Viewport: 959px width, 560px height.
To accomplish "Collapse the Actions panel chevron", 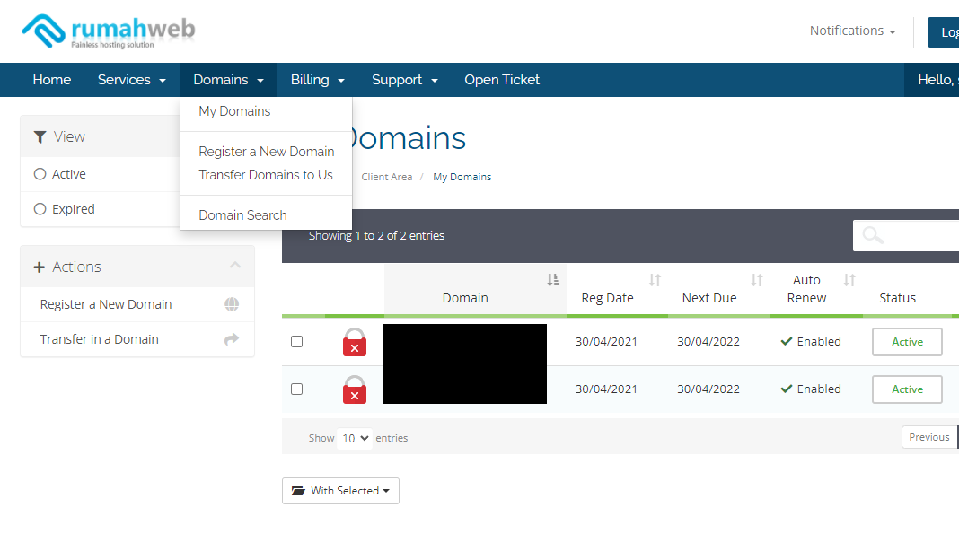I will point(235,265).
